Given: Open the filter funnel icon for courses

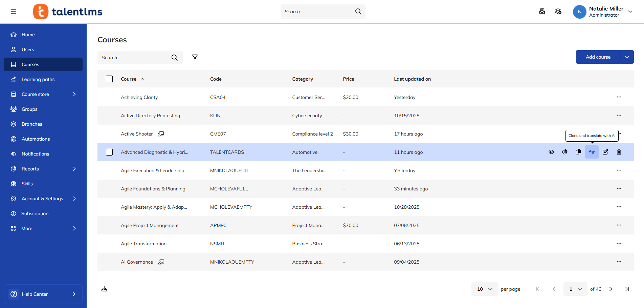Looking at the screenshot, I should pos(195,57).
